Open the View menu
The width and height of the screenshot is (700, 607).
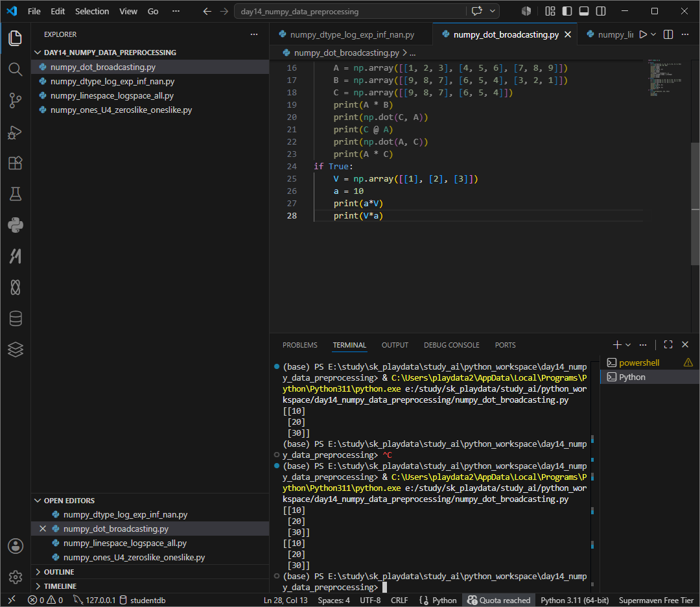[x=128, y=11]
